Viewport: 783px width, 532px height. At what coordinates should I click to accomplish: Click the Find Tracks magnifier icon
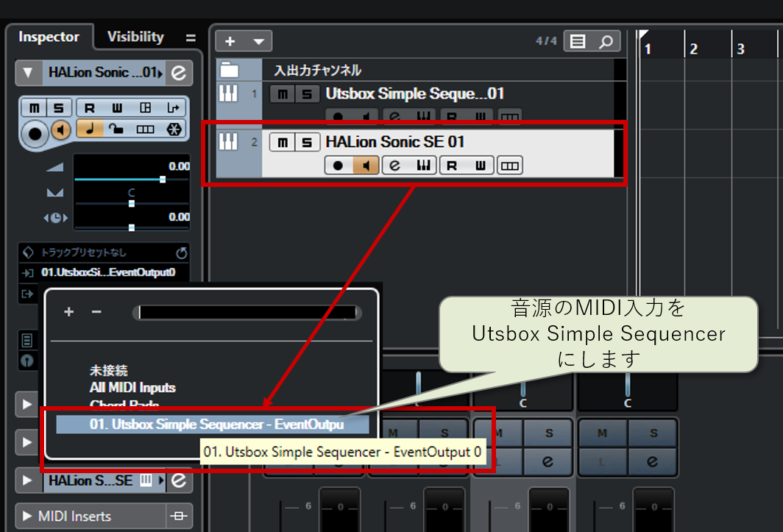pos(606,41)
